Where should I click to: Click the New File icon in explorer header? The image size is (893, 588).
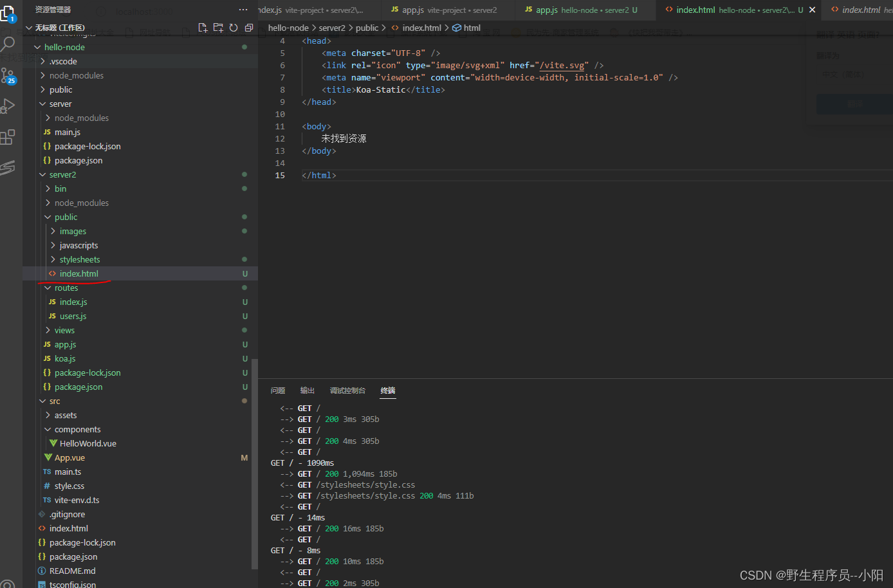(x=203, y=28)
